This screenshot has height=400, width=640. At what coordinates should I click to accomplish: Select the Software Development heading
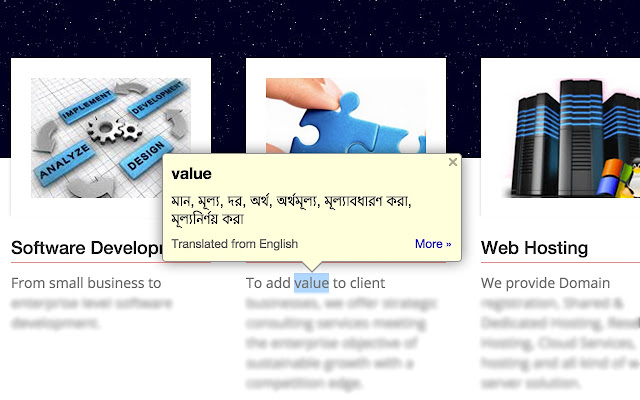[x=87, y=248]
